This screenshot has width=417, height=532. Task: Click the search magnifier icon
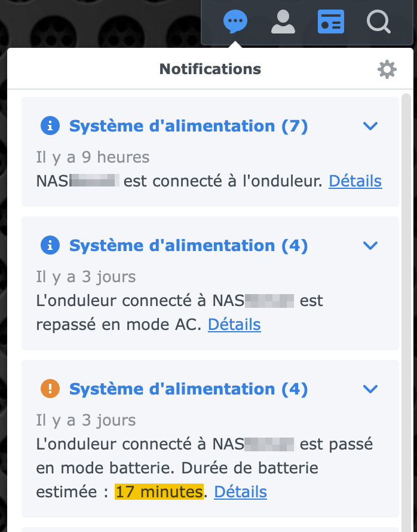click(378, 22)
